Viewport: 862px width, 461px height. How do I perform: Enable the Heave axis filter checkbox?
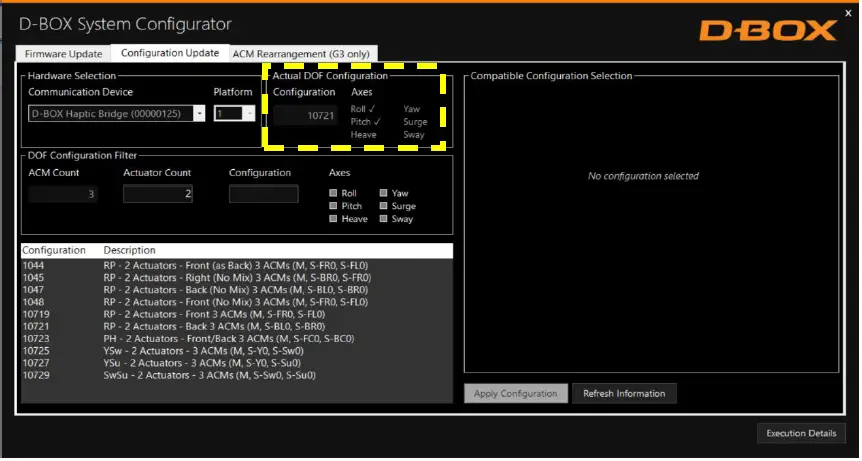pyautogui.click(x=333, y=219)
